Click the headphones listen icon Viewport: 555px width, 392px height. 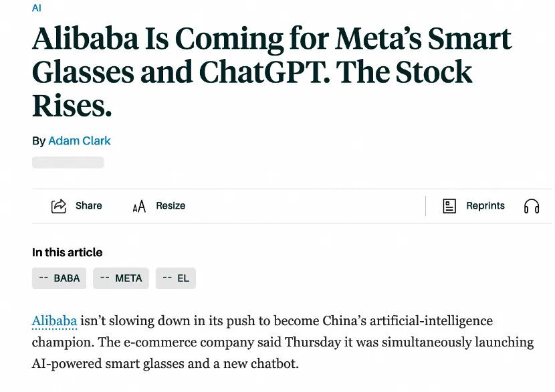click(x=532, y=206)
